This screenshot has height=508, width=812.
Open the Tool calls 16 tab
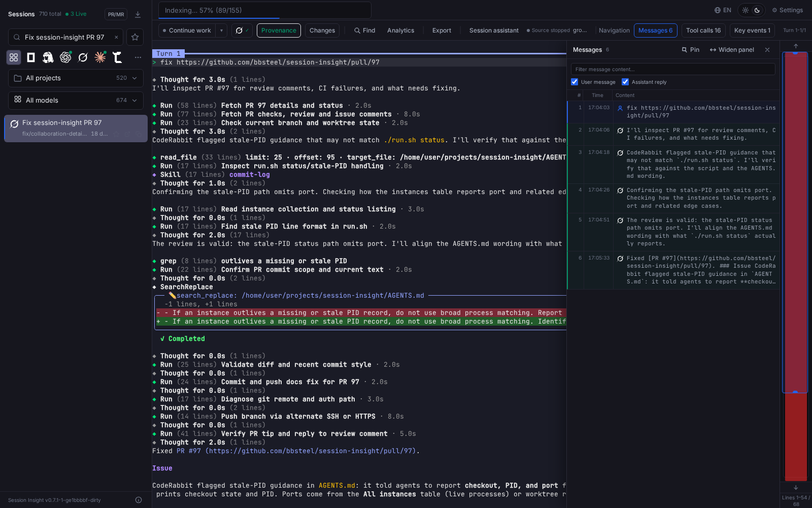coord(703,30)
